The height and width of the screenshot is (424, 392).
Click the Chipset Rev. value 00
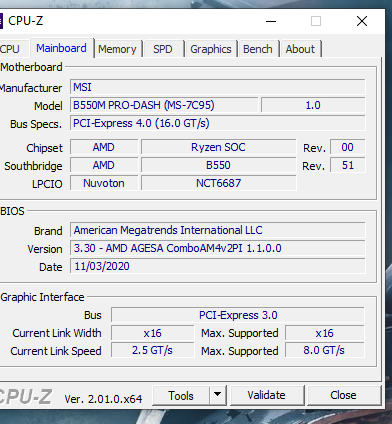[348, 147]
